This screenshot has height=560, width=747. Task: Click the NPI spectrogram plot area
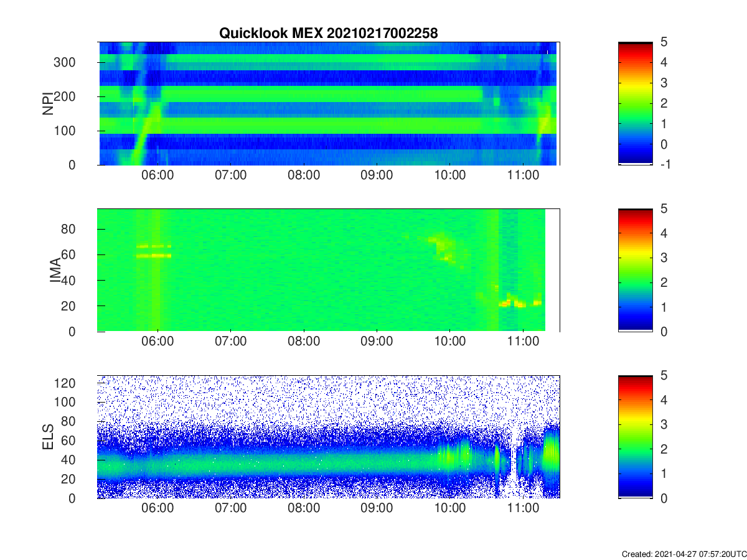click(x=329, y=103)
